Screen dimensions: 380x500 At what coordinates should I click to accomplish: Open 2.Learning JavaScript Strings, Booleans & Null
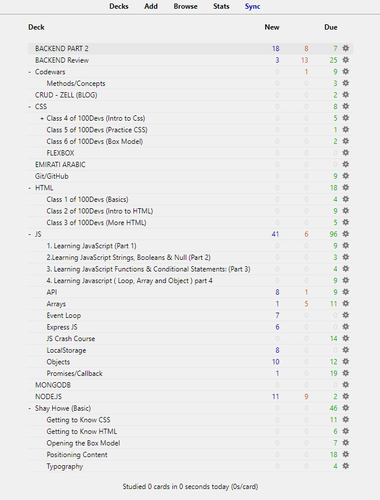tap(128, 258)
